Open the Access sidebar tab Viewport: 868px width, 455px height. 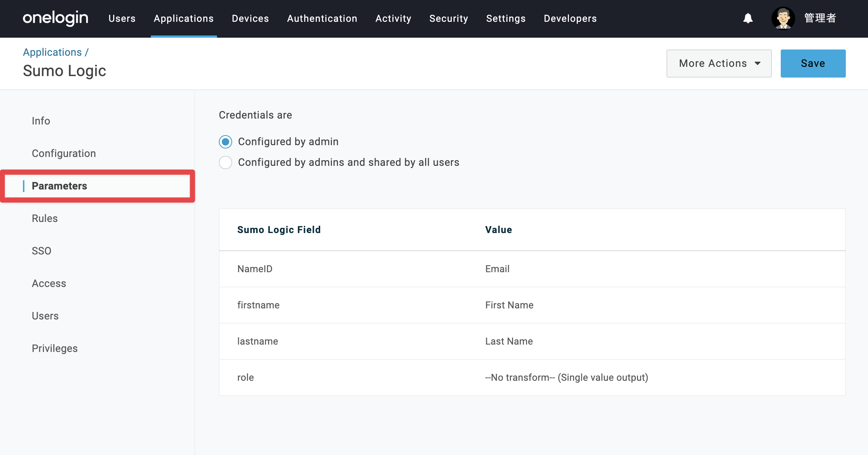pos(49,284)
